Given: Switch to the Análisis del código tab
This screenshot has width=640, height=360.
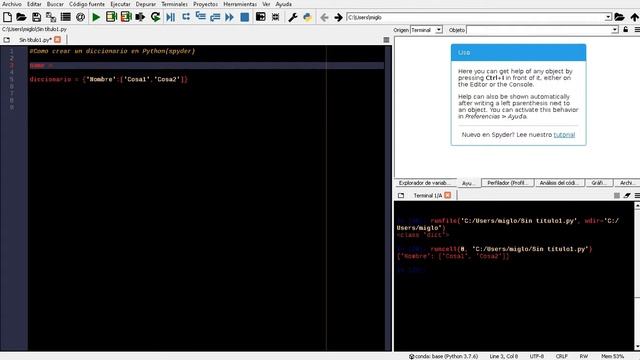Looking at the screenshot, I should tap(559, 183).
